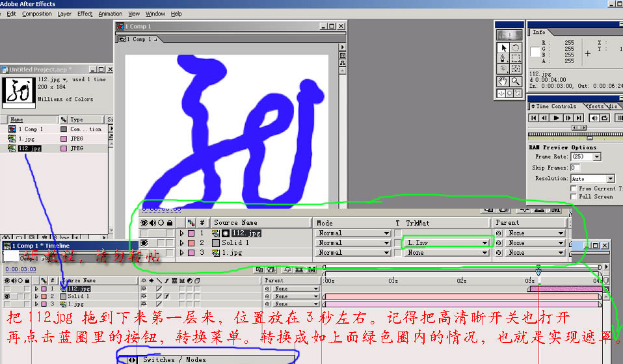Viewport: 623px width, 364px height.
Task: Open the Animation menu
Action: [111, 14]
